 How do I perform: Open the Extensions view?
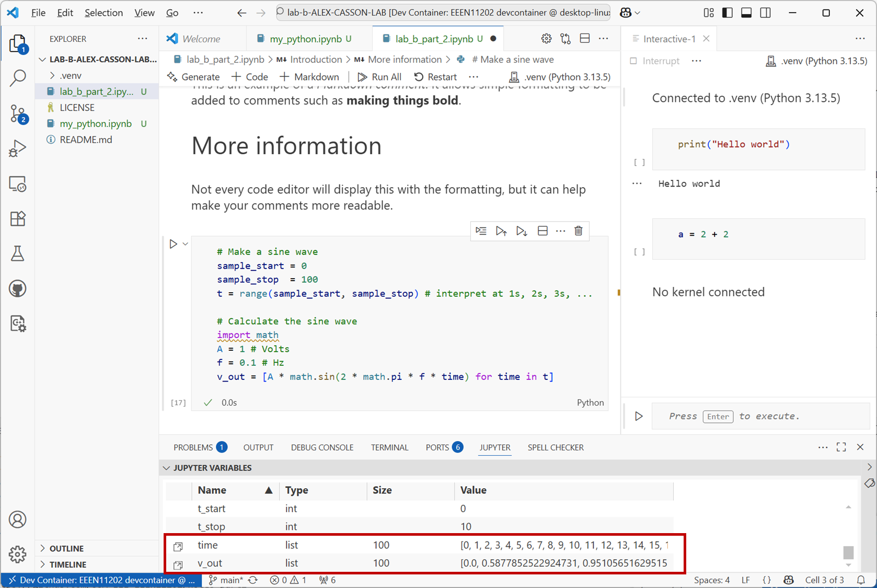(x=18, y=218)
